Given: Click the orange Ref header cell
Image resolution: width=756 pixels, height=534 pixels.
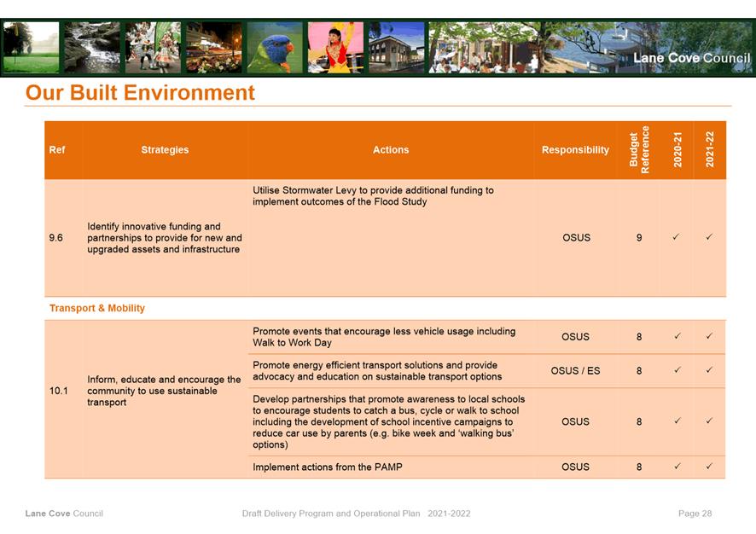Looking at the screenshot, I should coord(57,150).
